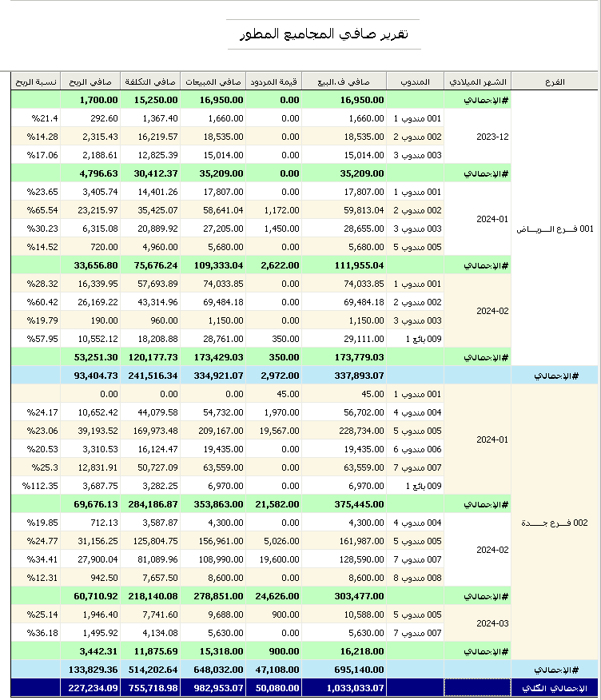Image resolution: width=601 pixels, height=700 pixels.
Task: Click the صافي الربح column header
Action: 90,82
